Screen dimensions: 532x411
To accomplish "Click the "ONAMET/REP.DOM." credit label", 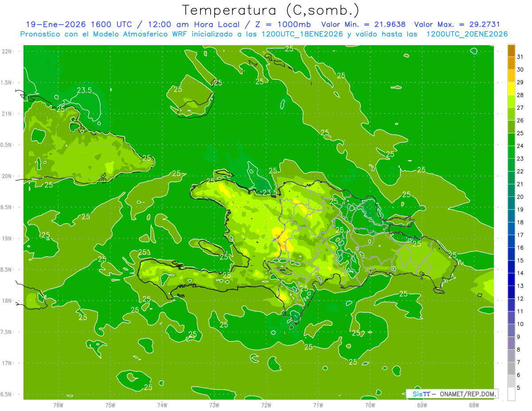I will (x=468, y=394).
